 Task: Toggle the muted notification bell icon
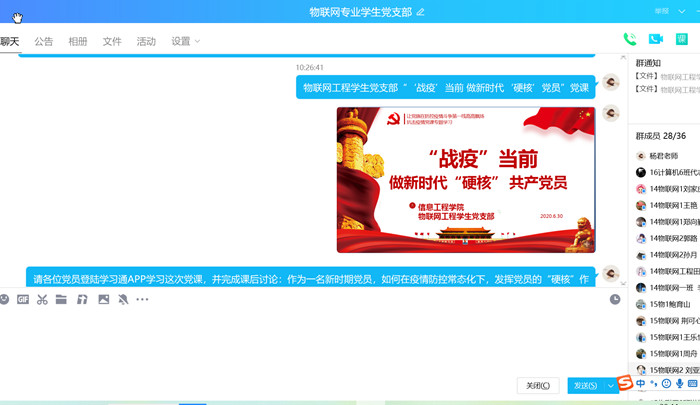(123, 299)
